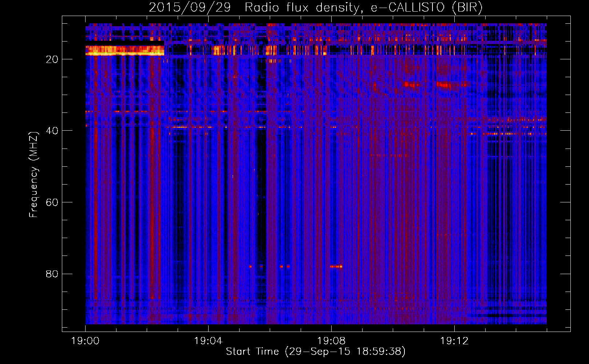
Task: Click the 19:04 time tick label
Action: coord(208,341)
